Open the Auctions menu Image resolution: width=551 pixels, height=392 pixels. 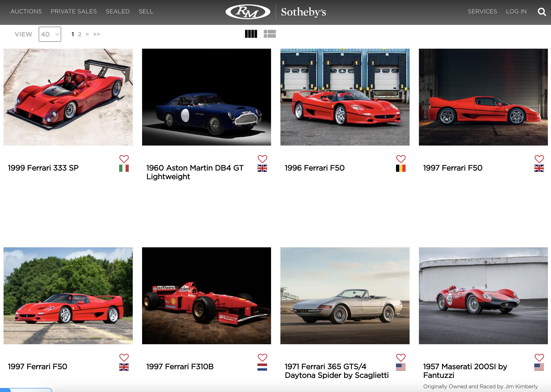[26, 11]
